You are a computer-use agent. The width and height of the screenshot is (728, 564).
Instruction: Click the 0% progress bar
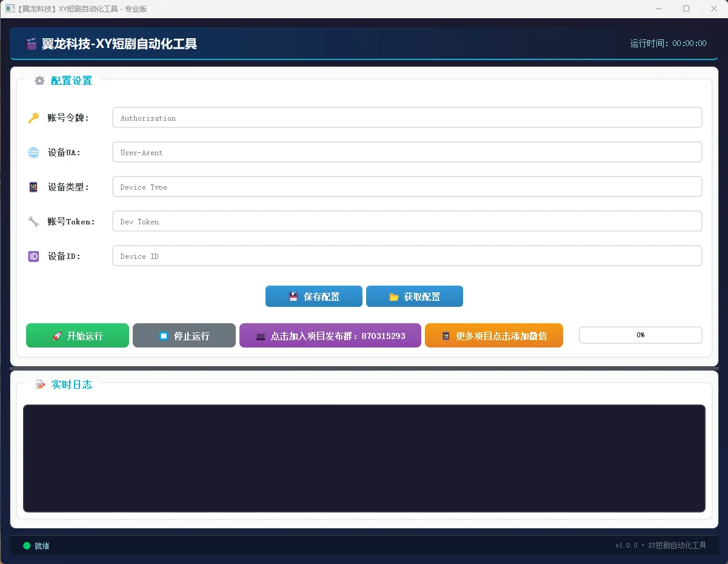640,335
